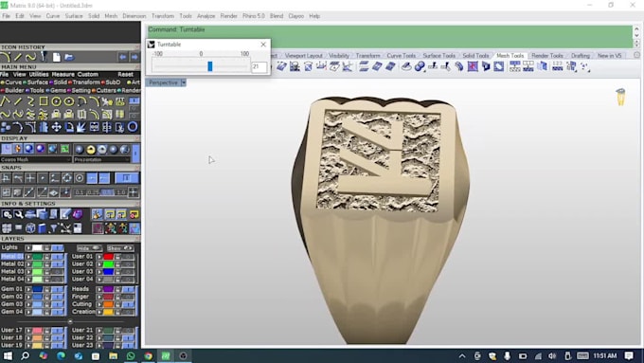Toggle User 01 layer visibility
This screenshot has height=363, width=644.
[x=128, y=257]
